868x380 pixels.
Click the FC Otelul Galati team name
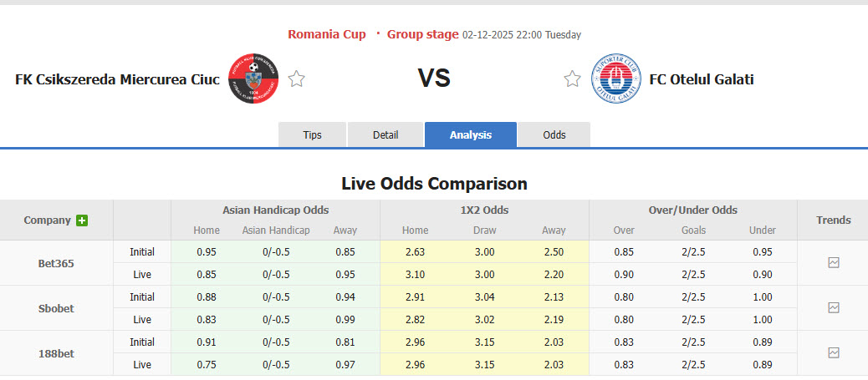pyautogui.click(x=702, y=79)
